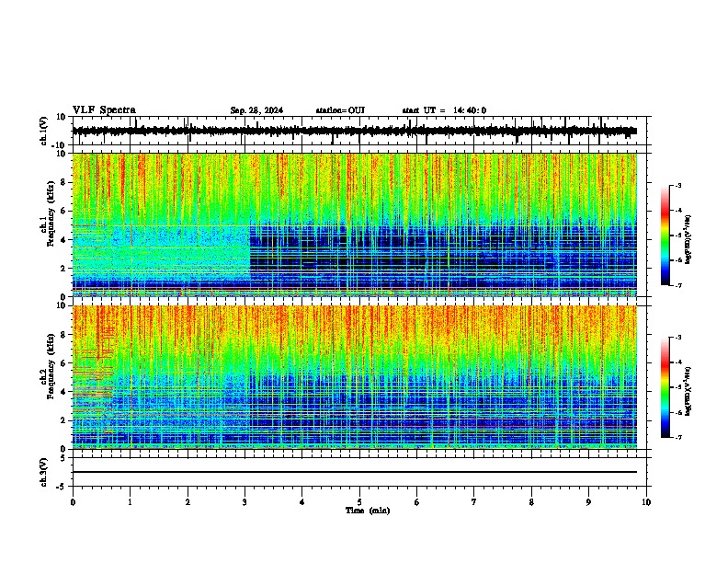Click the ch.1 "Frequency (kHz)" axis label
Image resolution: width=728 pixels, height=563 pixels.
click(x=51, y=214)
